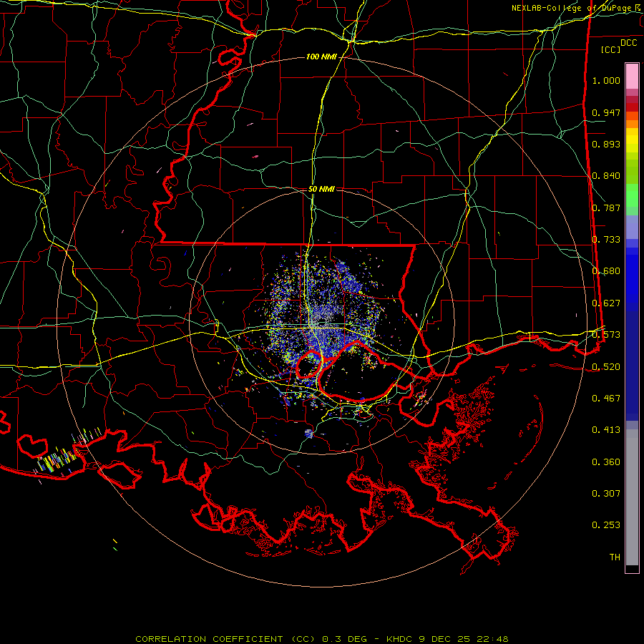The width and height of the screenshot is (644, 644).
Task: Click the 0.520 color scale value
Action: [606, 367]
